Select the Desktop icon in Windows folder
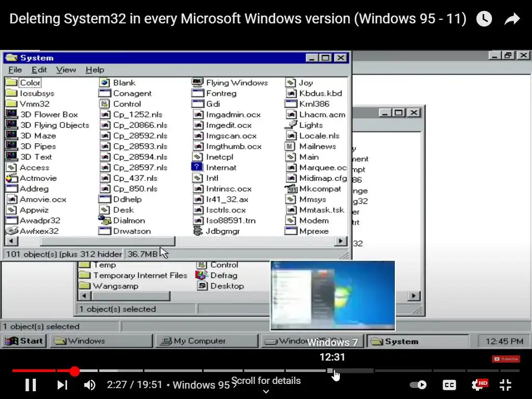Image resolution: width=532 pixels, height=399 pixels. [x=202, y=286]
